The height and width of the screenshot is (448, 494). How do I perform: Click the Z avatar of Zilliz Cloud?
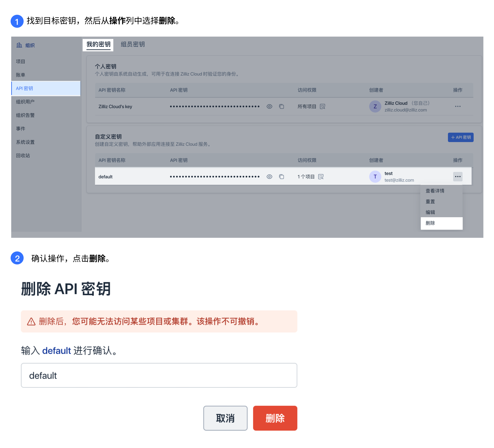375,106
